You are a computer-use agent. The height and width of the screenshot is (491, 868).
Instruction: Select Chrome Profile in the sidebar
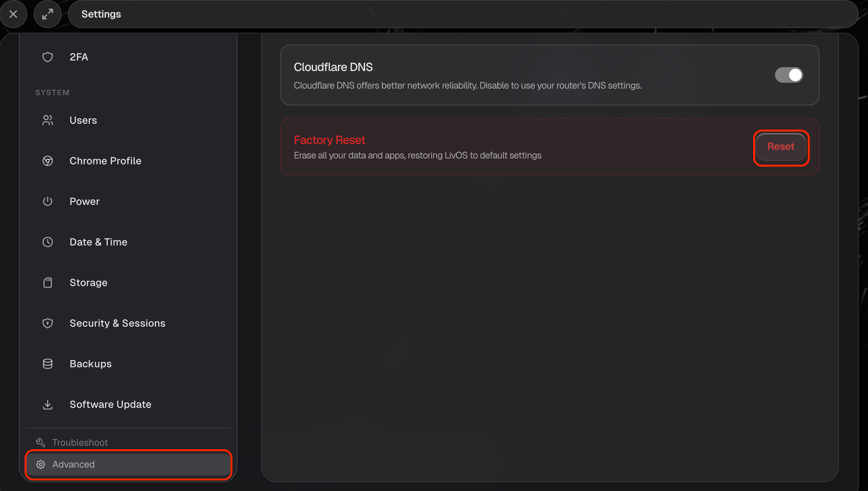tap(128, 161)
